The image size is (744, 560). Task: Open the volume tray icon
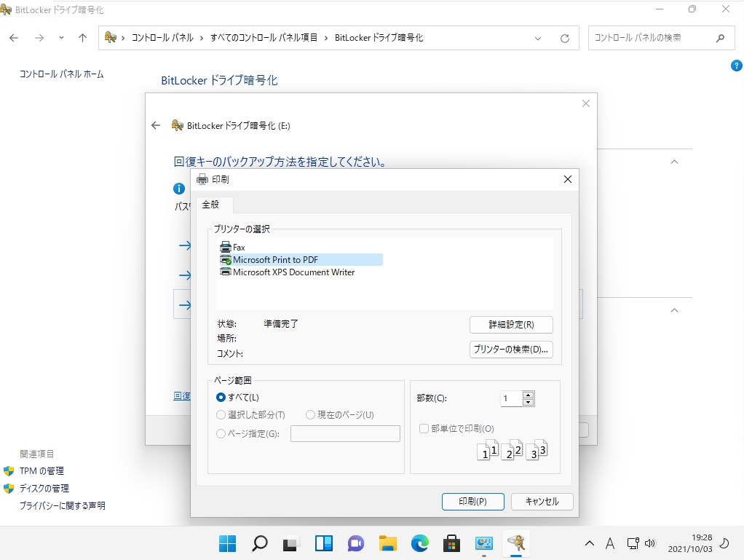pyautogui.click(x=650, y=543)
